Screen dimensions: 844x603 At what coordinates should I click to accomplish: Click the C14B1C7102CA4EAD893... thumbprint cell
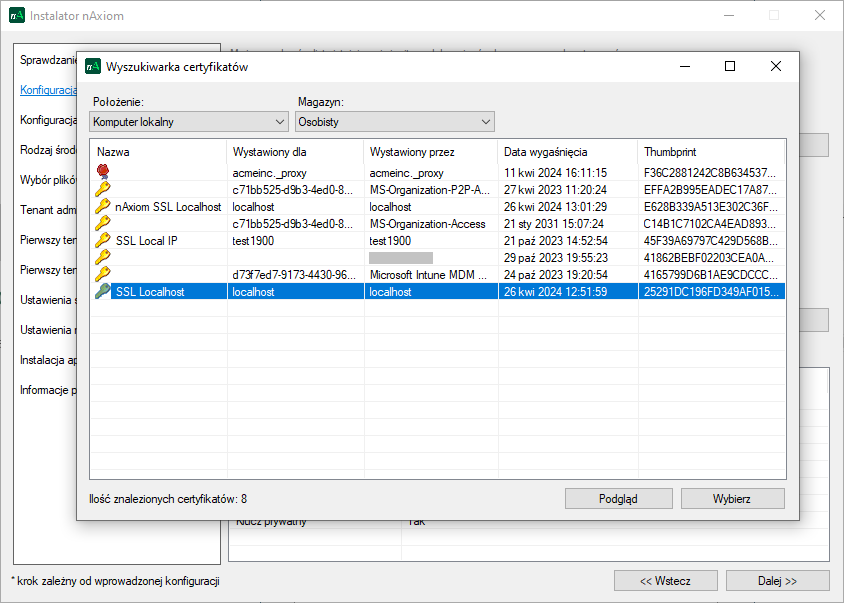709,223
